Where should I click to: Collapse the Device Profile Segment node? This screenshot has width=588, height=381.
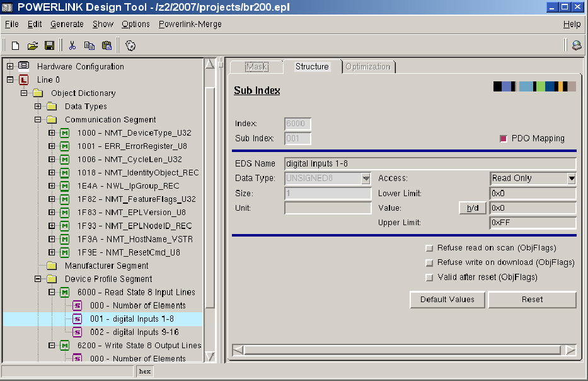pos(38,279)
